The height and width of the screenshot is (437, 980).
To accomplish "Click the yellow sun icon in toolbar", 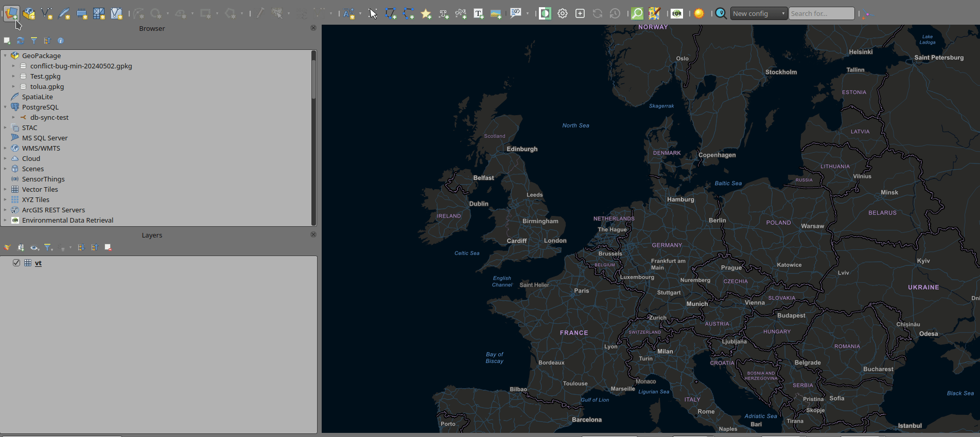I will [x=698, y=14].
